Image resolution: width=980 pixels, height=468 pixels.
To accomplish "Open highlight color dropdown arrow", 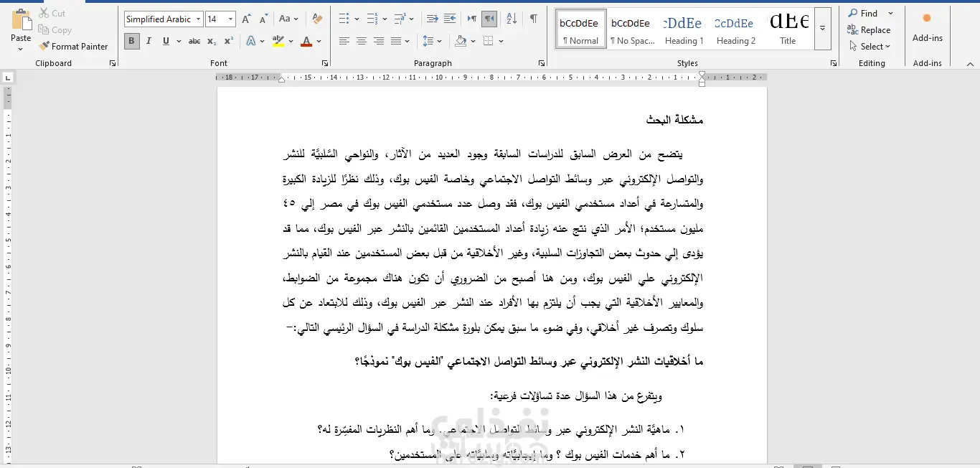I will 291,41.
